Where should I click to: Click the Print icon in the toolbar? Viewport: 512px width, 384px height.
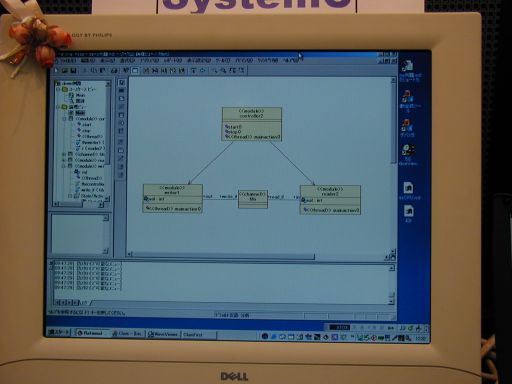pyautogui.click(x=114, y=71)
